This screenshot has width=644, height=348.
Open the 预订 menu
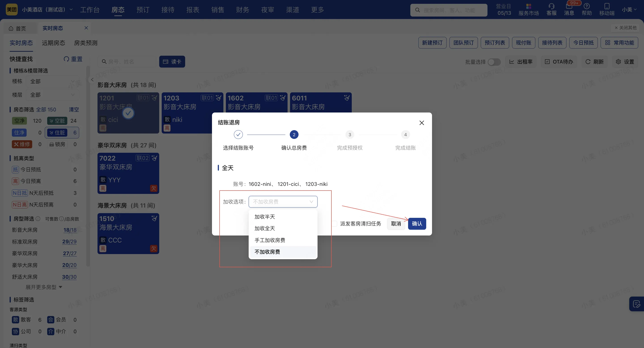(143, 10)
